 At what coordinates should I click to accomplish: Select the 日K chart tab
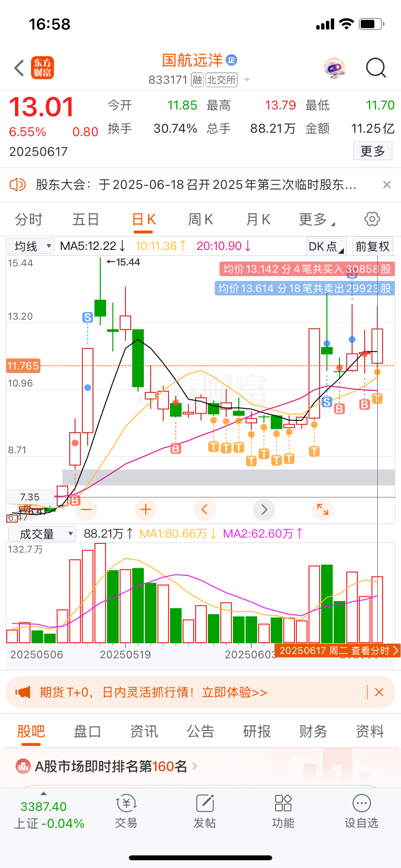click(144, 219)
